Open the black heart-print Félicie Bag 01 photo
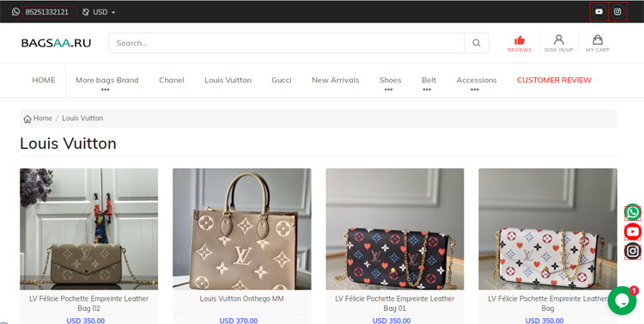 [x=395, y=229]
